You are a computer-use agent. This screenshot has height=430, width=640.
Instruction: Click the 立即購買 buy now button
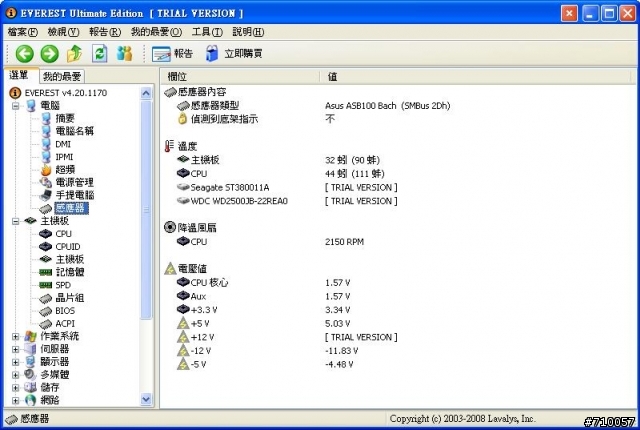234,53
